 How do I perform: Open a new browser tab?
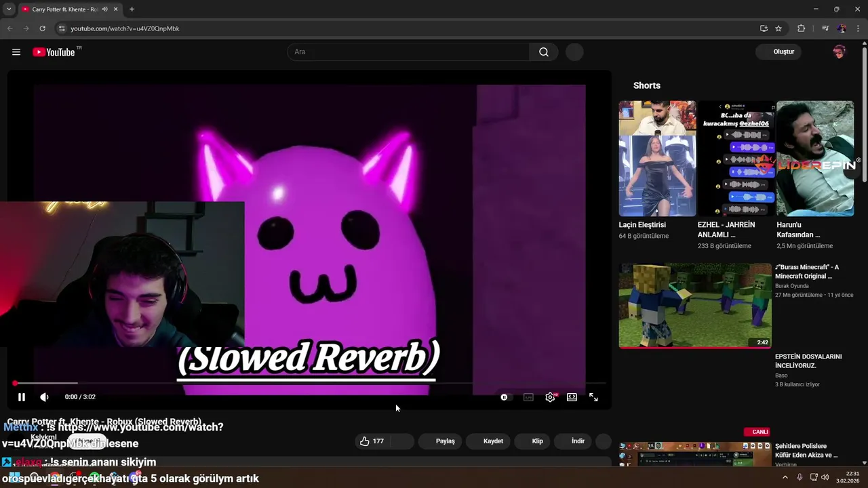point(132,9)
